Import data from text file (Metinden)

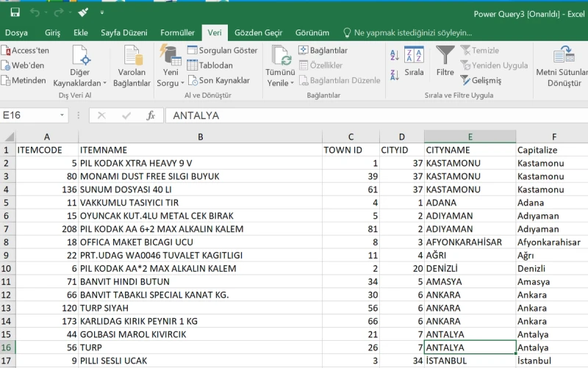coord(24,80)
